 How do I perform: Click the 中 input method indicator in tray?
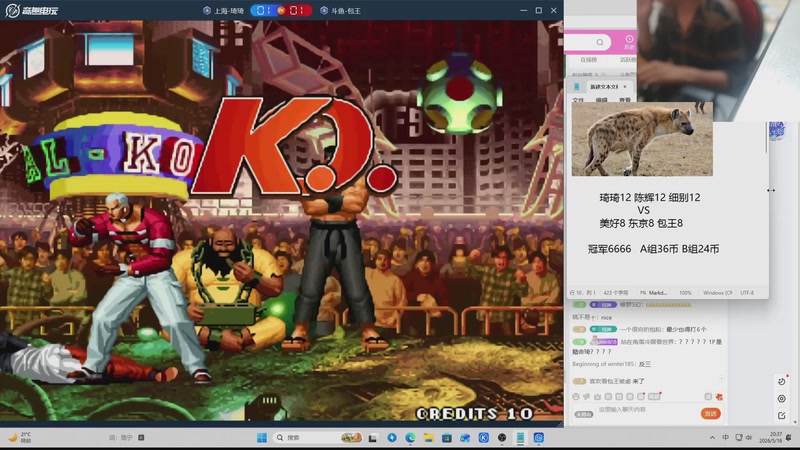click(x=726, y=438)
